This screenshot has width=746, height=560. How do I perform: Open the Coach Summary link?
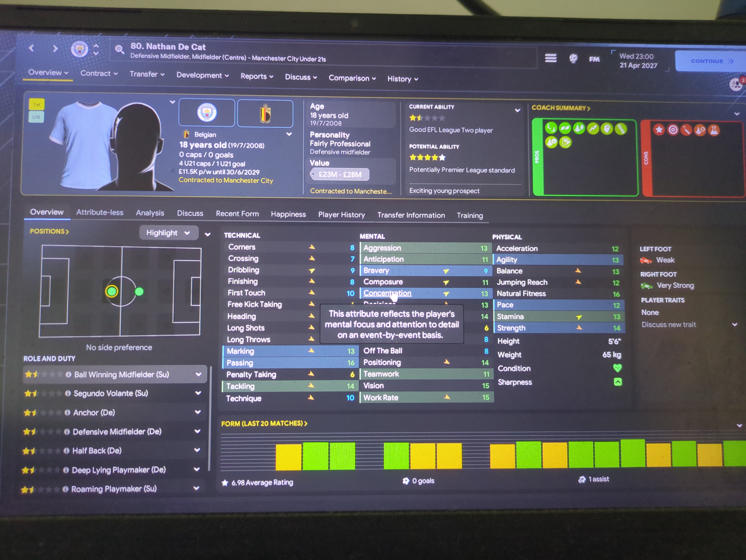[x=560, y=108]
